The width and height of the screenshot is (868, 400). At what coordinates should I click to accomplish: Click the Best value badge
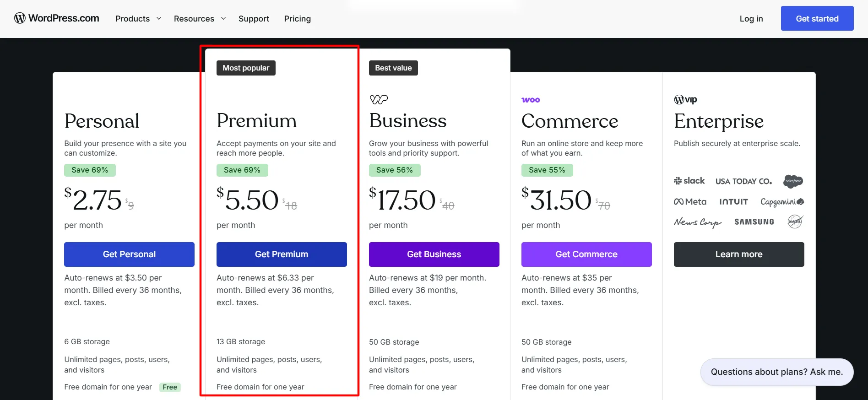point(393,68)
